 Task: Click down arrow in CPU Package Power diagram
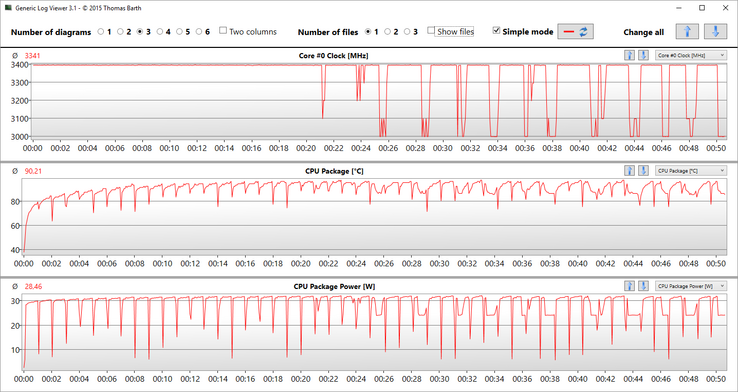pos(643,286)
